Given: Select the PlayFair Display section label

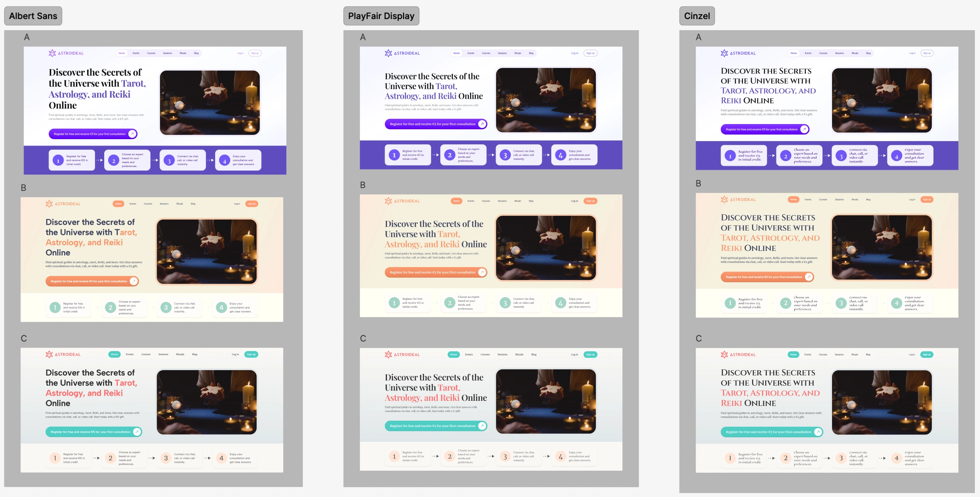Looking at the screenshot, I should coord(381,16).
